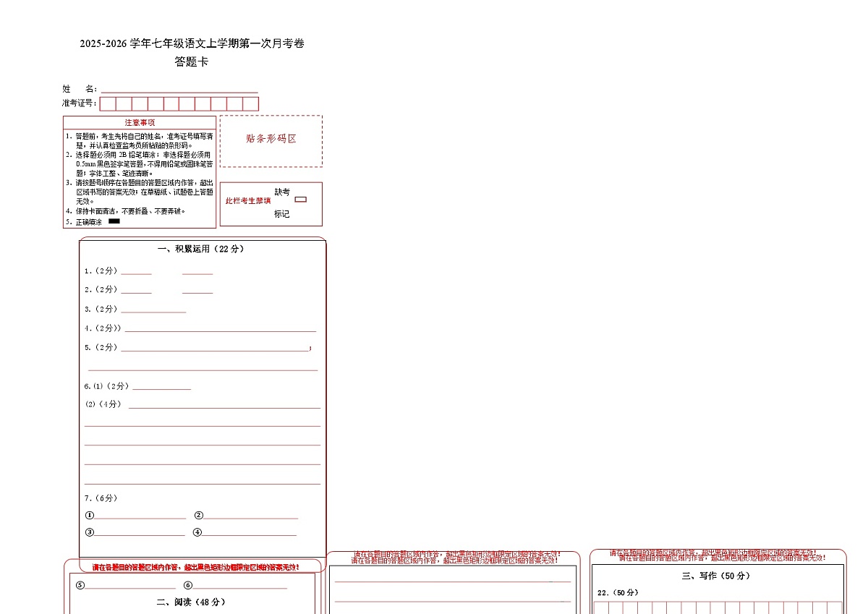Click the red warning above 二、阅读

[x=196, y=567]
